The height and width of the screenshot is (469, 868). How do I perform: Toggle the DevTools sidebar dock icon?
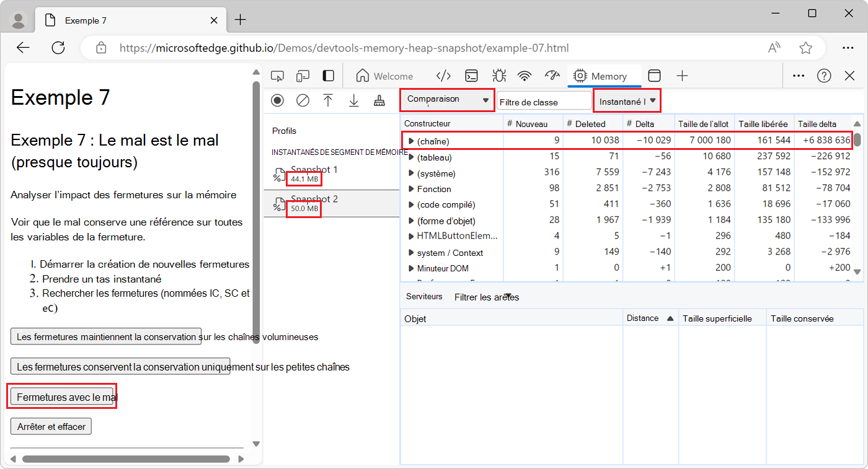click(x=328, y=76)
